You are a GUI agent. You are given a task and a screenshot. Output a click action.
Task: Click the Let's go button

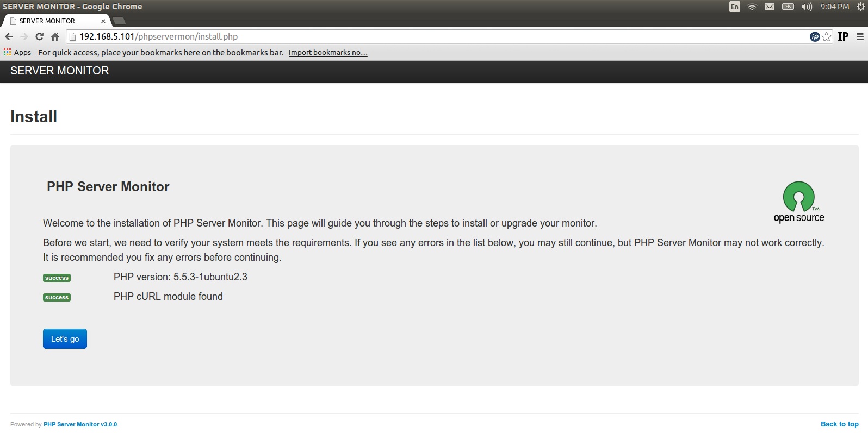(65, 339)
